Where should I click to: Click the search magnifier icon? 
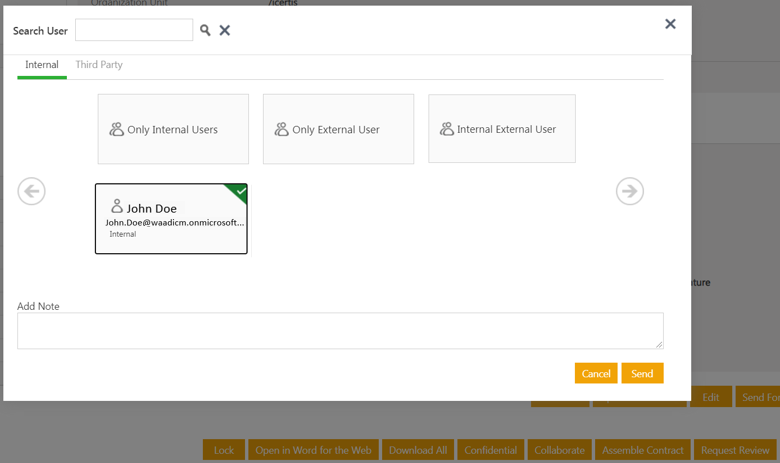pos(205,30)
